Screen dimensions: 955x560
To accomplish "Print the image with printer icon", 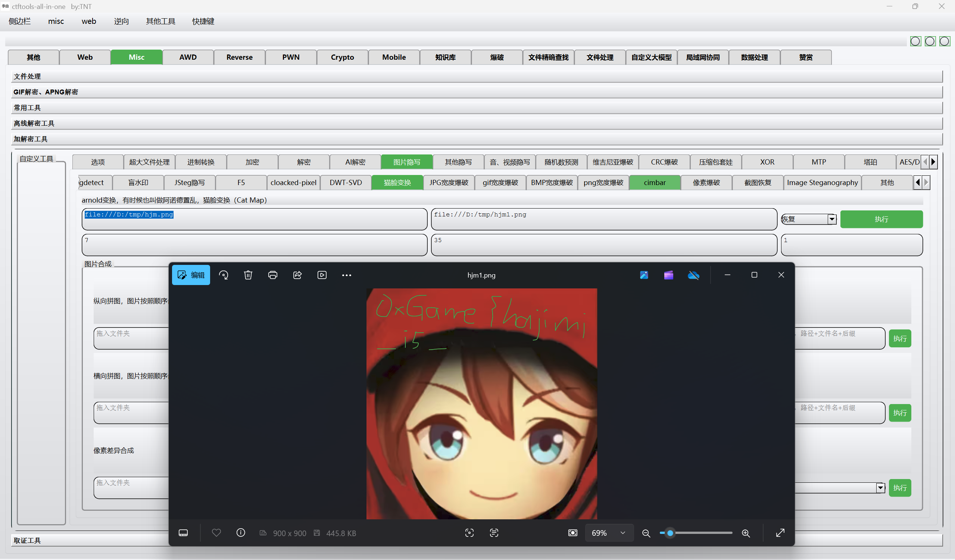I will [273, 275].
